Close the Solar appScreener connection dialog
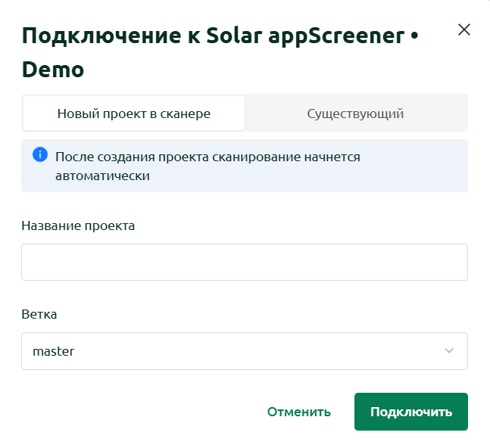The image size is (490, 448). (x=464, y=30)
